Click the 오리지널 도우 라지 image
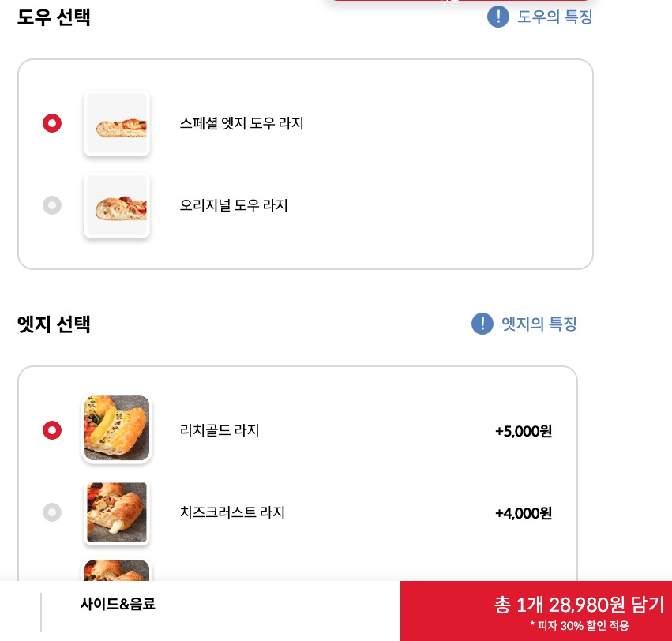The height and width of the screenshot is (641, 672). [117, 205]
